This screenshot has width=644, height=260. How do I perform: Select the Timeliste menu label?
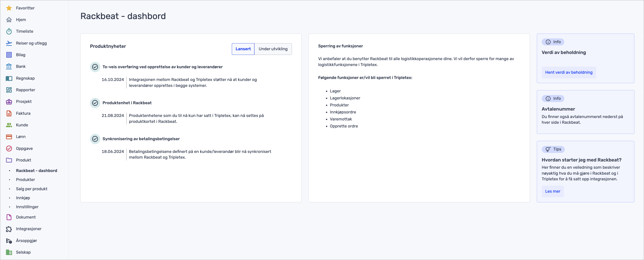click(25, 31)
